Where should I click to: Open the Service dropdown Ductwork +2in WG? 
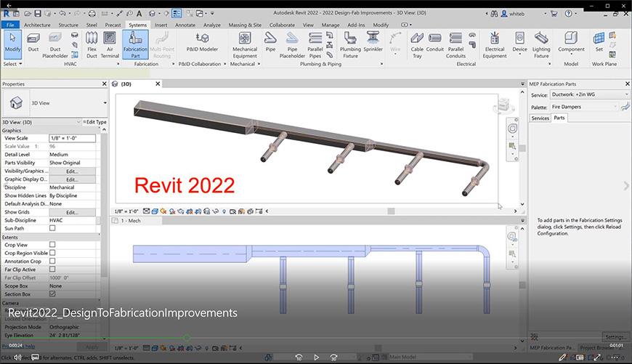(589, 94)
